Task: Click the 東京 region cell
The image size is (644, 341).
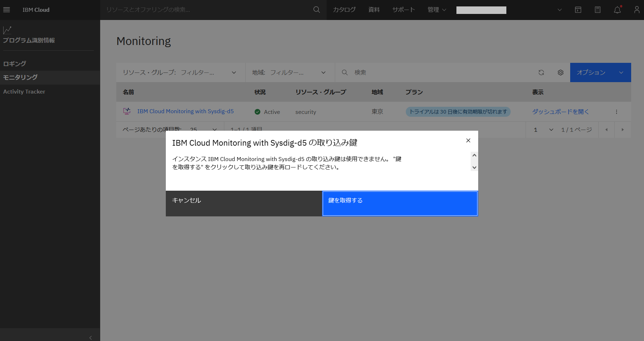Action: [x=377, y=112]
